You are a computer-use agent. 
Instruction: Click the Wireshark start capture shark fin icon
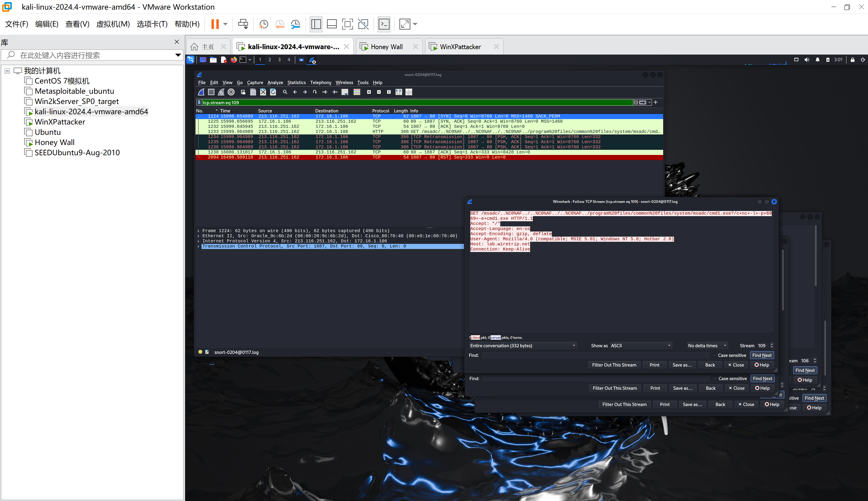[202, 92]
